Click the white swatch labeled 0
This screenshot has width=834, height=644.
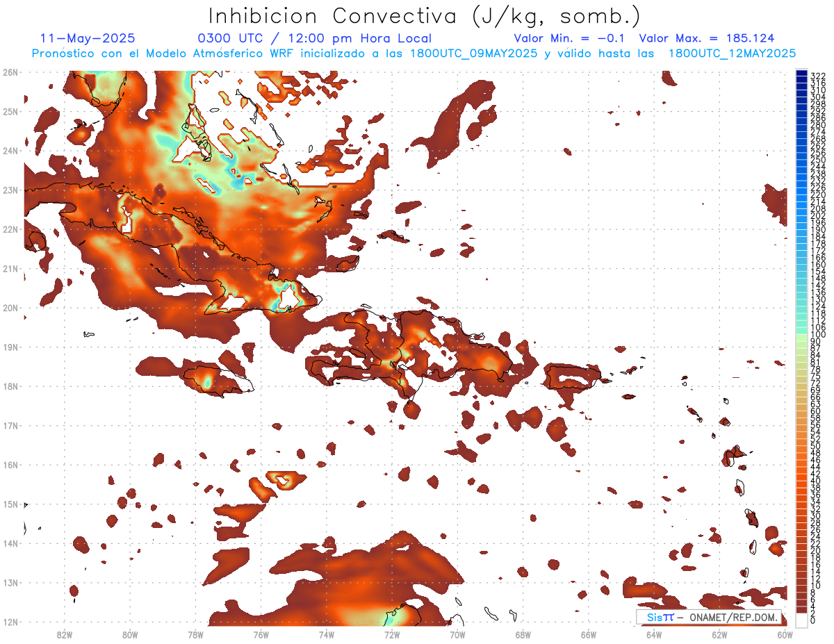801,619
